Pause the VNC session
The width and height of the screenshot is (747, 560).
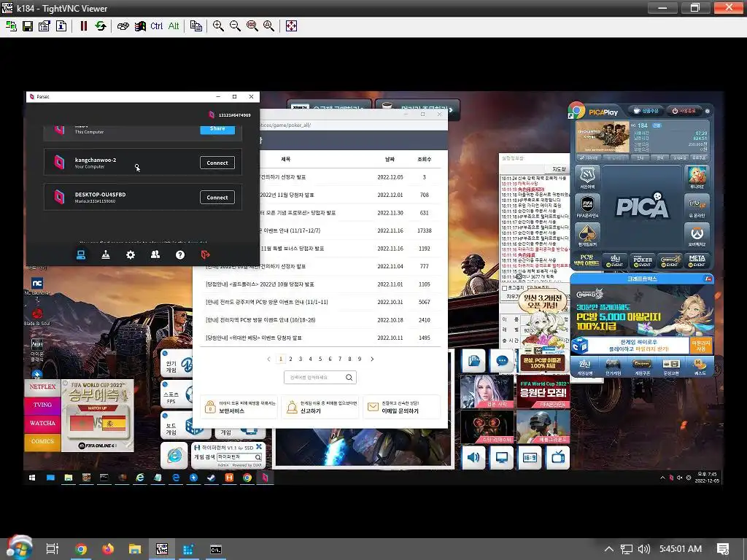point(83,26)
